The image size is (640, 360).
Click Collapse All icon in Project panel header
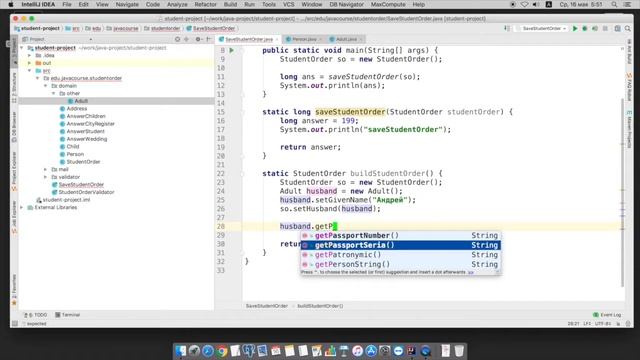tap(187, 39)
